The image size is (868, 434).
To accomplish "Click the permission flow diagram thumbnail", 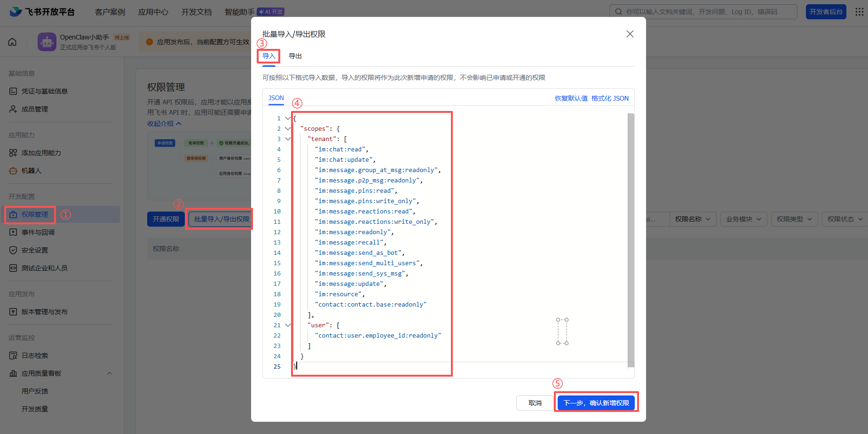I will [x=199, y=166].
